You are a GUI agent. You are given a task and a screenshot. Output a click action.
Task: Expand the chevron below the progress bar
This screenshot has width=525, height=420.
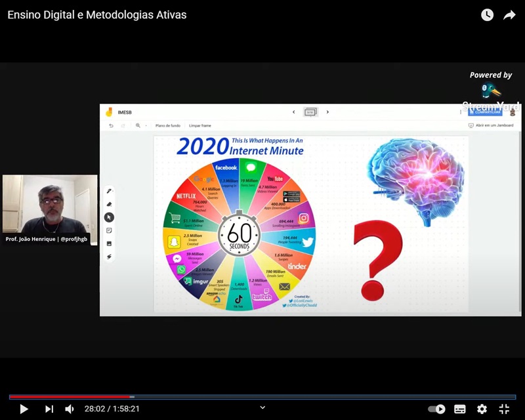pyautogui.click(x=262, y=408)
